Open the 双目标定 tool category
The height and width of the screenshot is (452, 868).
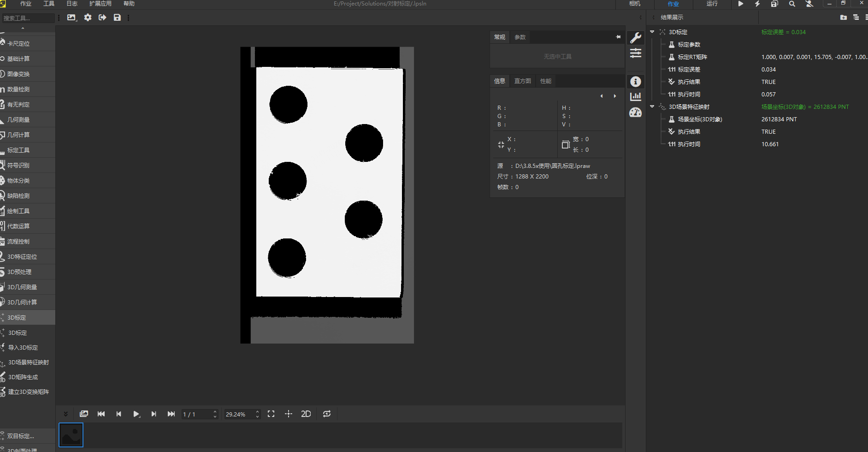pos(28,436)
